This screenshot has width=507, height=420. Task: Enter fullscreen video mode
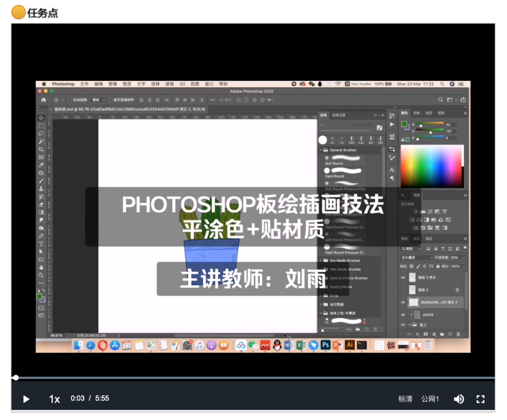point(480,399)
